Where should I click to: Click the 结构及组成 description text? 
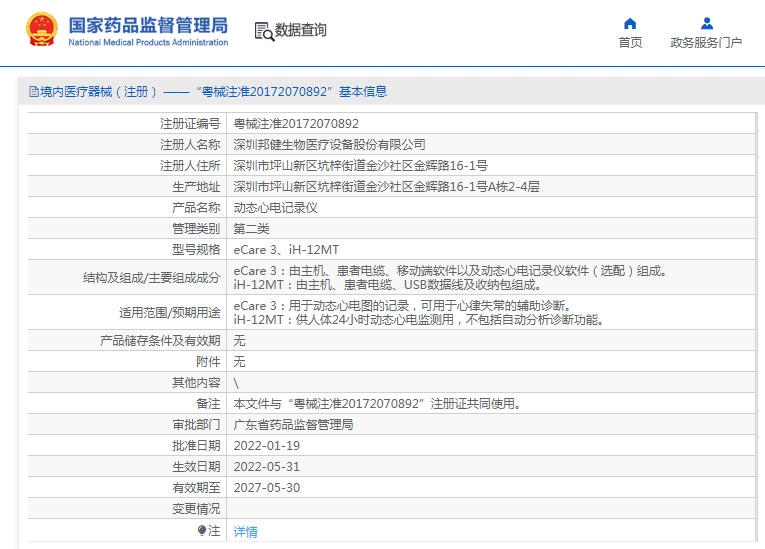point(450,278)
